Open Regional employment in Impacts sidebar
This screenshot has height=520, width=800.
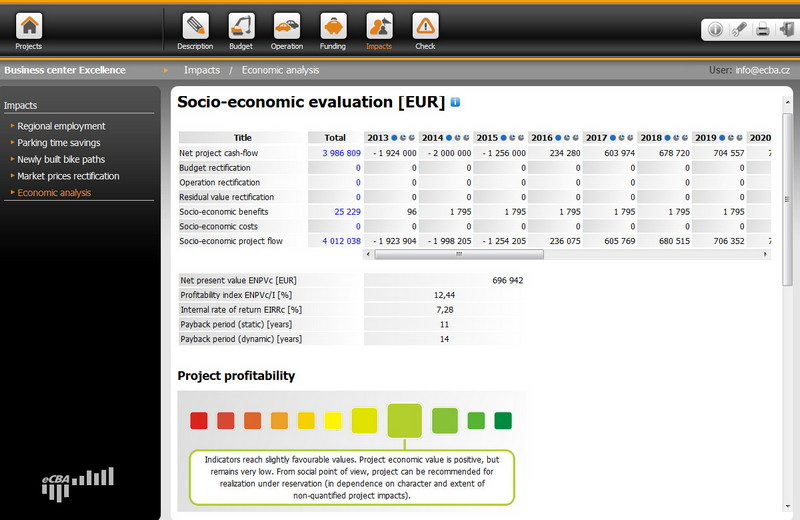point(61,126)
